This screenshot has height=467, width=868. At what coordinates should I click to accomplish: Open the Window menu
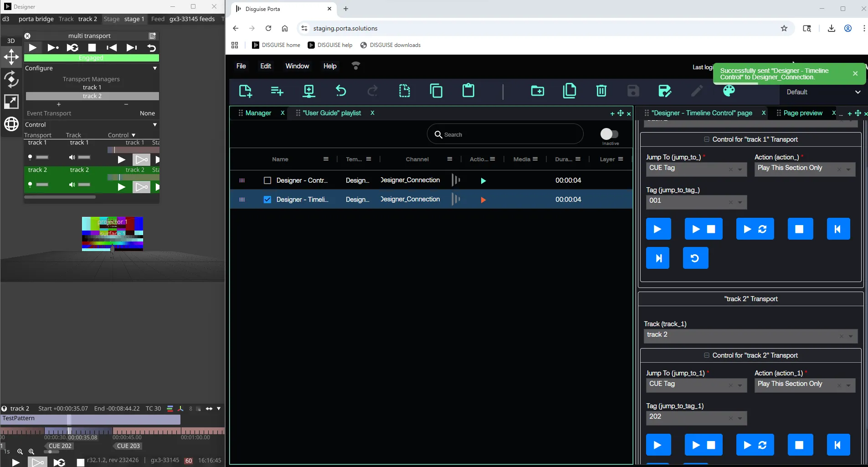coord(297,66)
